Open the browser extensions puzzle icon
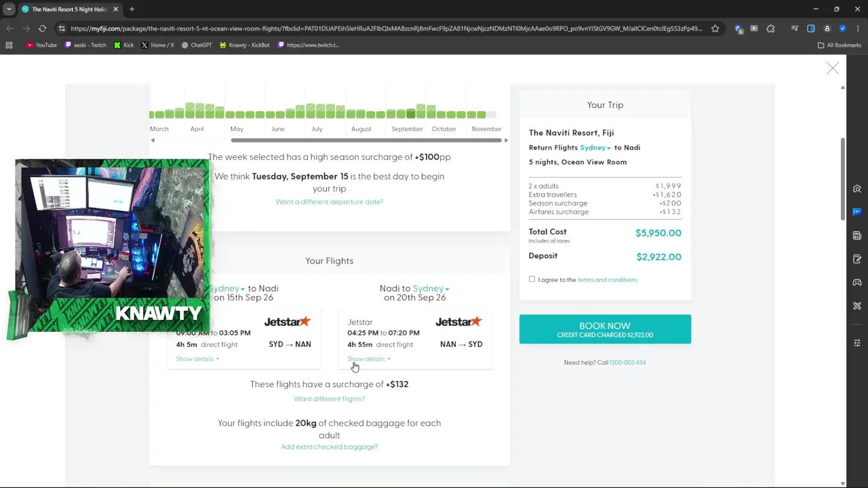Screen dimensions: 868x488 click(x=770, y=28)
